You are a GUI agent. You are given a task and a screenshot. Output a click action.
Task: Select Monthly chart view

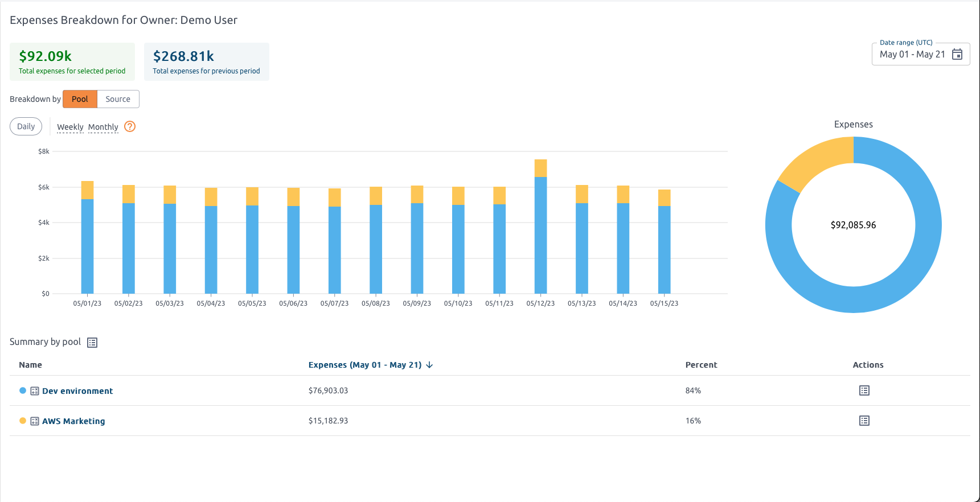point(103,127)
